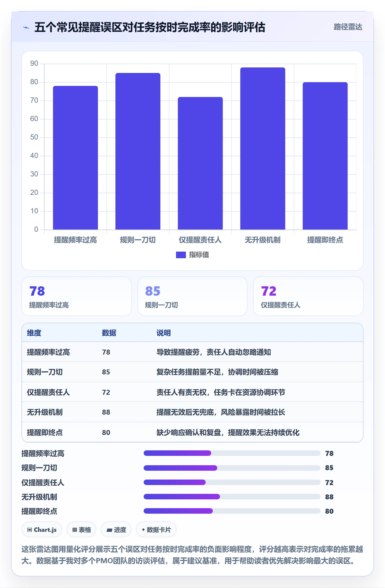Click 提醒无效后无兜底 description cell
The image size is (385, 588).
pos(221,412)
